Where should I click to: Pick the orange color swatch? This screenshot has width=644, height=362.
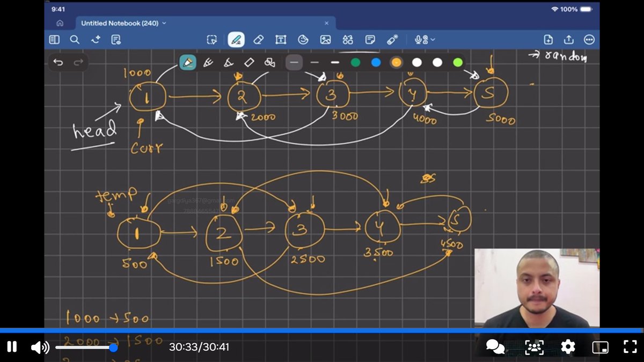tap(396, 63)
